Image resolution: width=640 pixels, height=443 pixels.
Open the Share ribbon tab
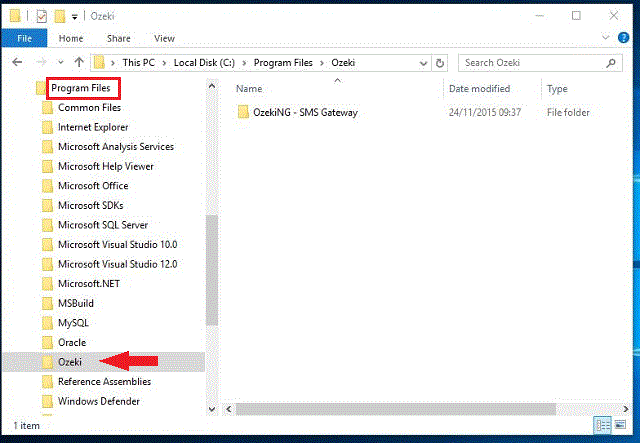119,38
